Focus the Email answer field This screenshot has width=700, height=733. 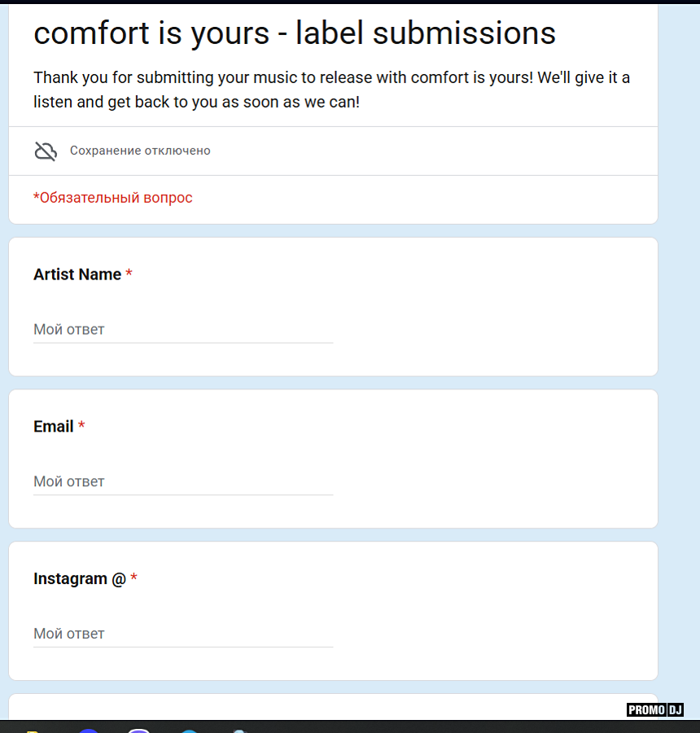pyautogui.click(x=182, y=482)
